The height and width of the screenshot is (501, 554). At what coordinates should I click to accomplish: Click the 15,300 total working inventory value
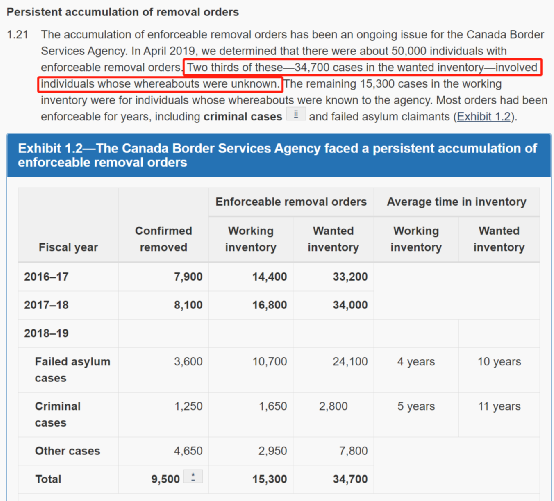pos(269,479)
